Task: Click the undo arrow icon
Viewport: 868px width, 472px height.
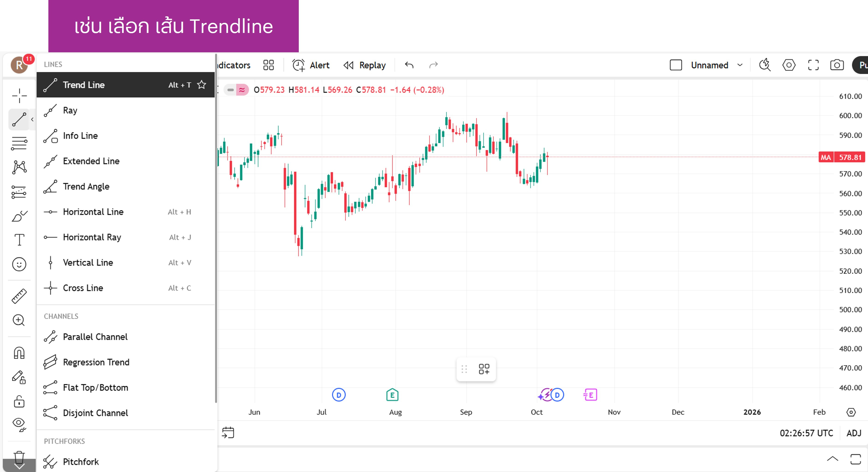Action: [x=409, y=65]
